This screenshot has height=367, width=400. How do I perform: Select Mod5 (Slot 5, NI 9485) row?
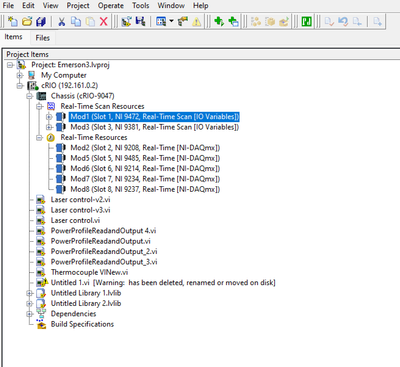point(145,158)
